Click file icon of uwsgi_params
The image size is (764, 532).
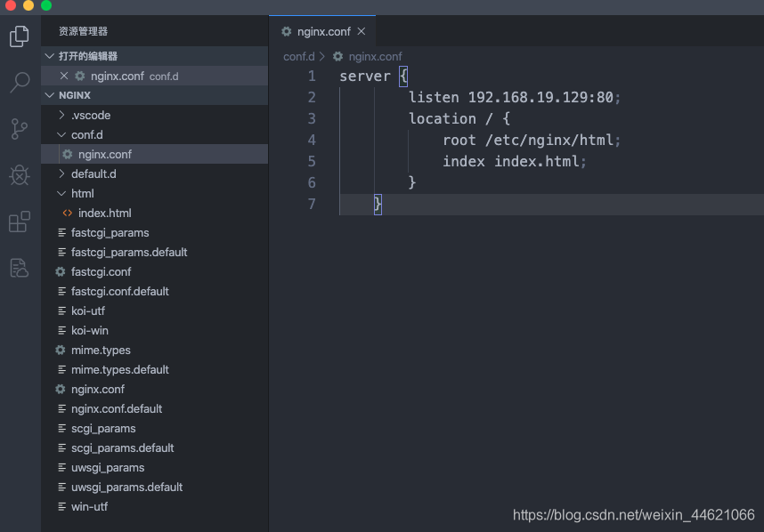tap(61, 467)
